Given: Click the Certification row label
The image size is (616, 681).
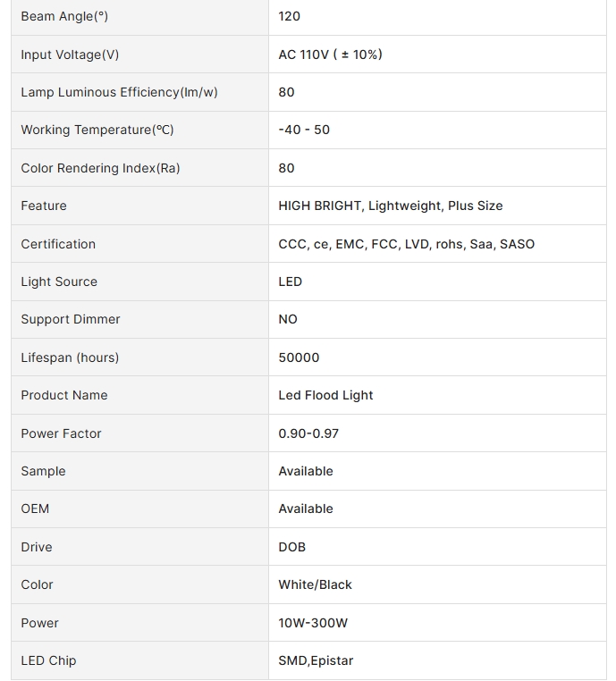Looking at the screenshot, I should pos(58,244).
